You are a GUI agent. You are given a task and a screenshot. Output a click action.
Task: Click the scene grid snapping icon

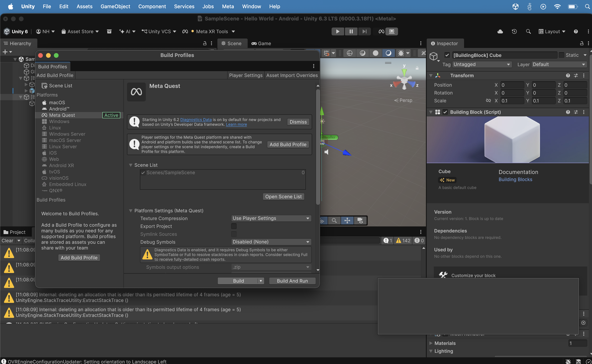[326, 53]
